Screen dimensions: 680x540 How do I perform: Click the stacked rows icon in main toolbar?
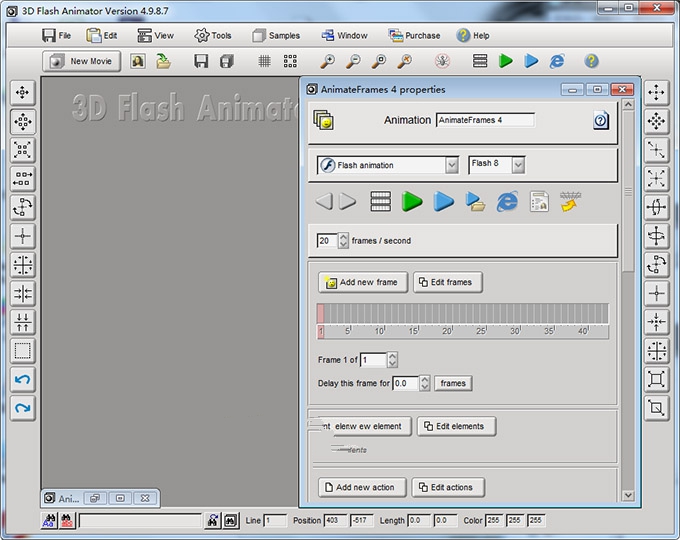480,61
